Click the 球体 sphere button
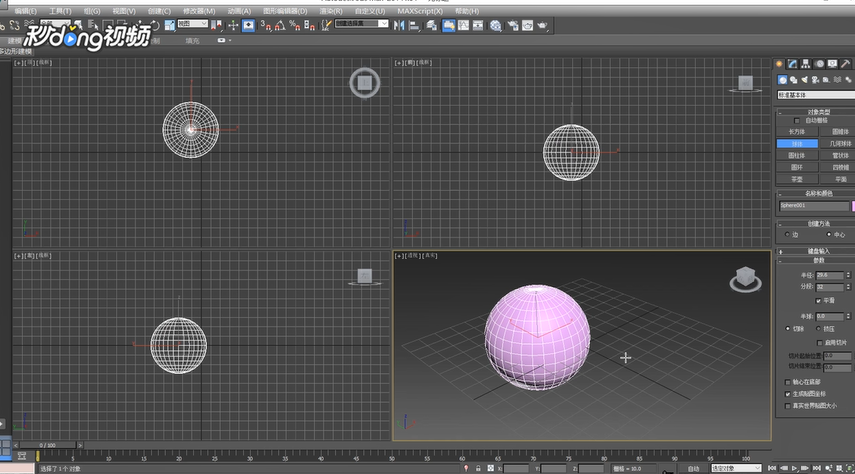This screenshot has height=474, width=855. [x=797, y=143]
